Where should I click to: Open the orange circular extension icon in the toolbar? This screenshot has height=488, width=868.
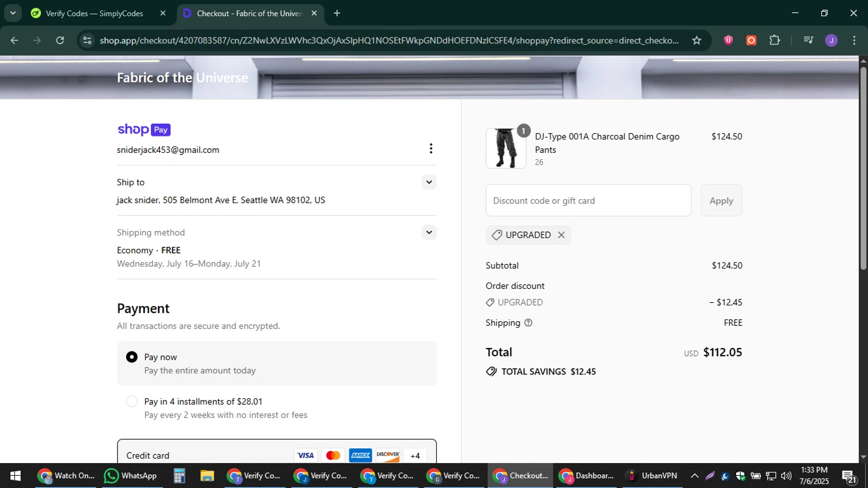coord(751,41)
